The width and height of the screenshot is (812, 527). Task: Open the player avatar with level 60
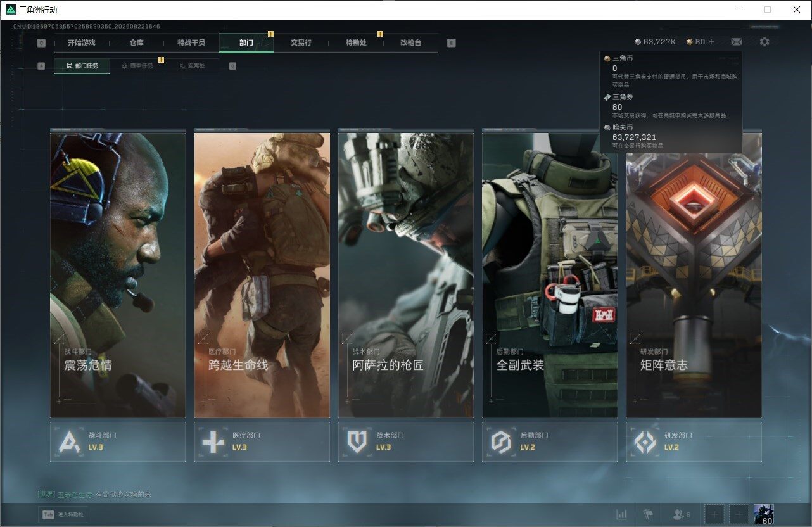click(763, 515)
